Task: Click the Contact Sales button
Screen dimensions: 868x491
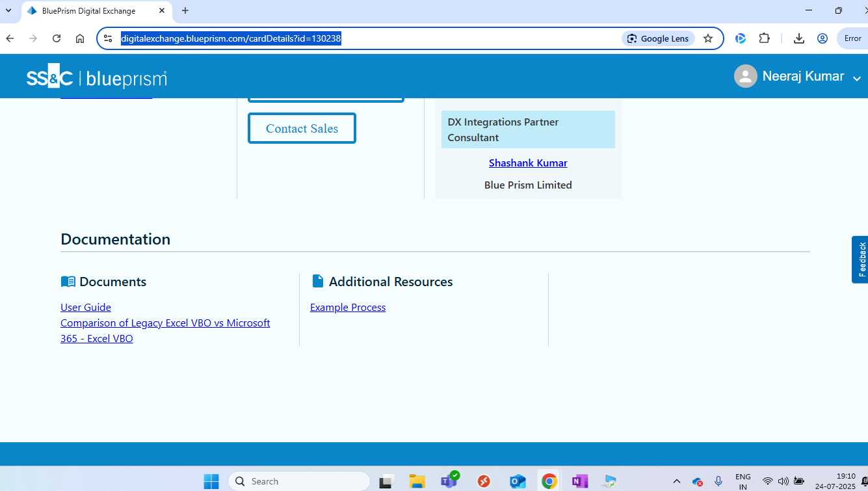Action: pyautogui.click(x=302, y=128)
